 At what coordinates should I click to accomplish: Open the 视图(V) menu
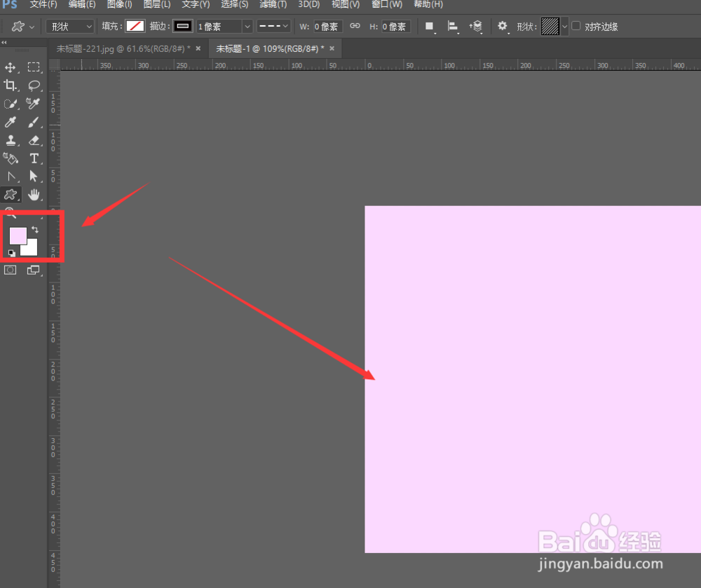[x=345, y=4]
